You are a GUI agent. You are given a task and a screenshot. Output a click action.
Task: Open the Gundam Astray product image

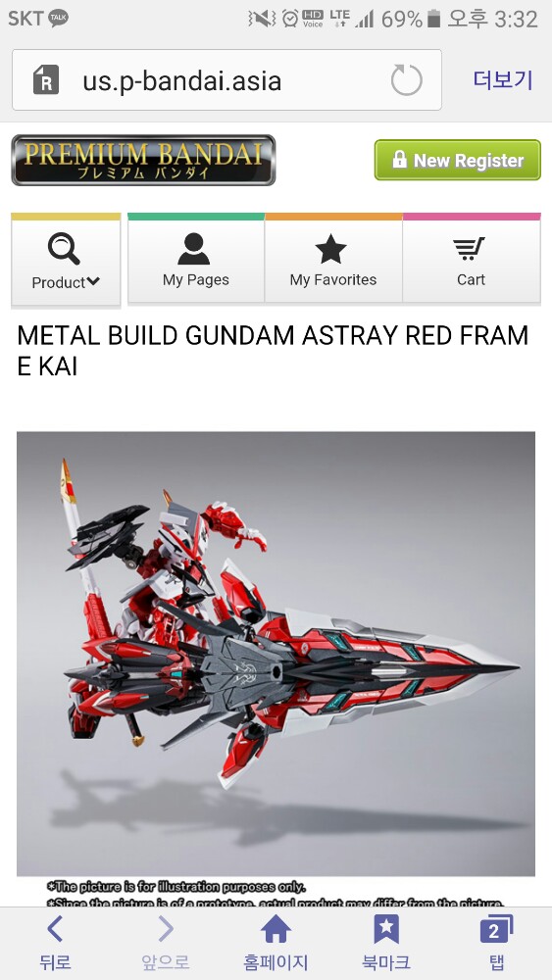tap(276, 653)
